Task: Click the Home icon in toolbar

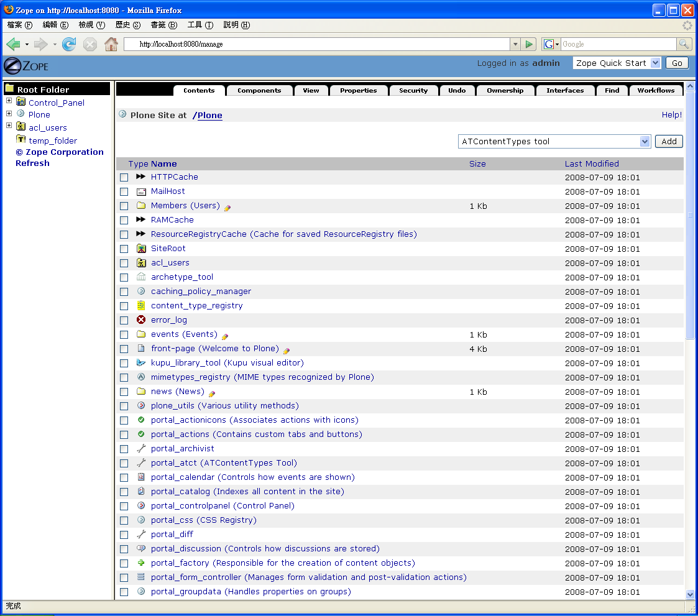Action: coord(111,44)
